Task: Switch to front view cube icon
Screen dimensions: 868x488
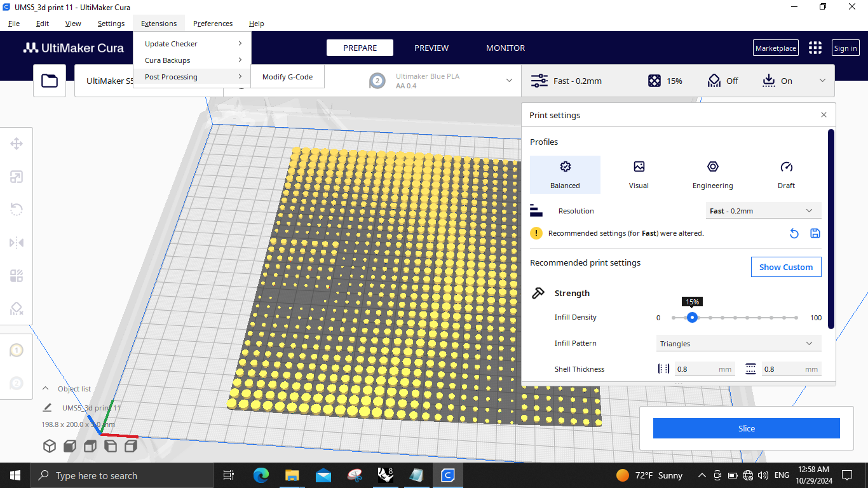Action: (x=70, y=446)
